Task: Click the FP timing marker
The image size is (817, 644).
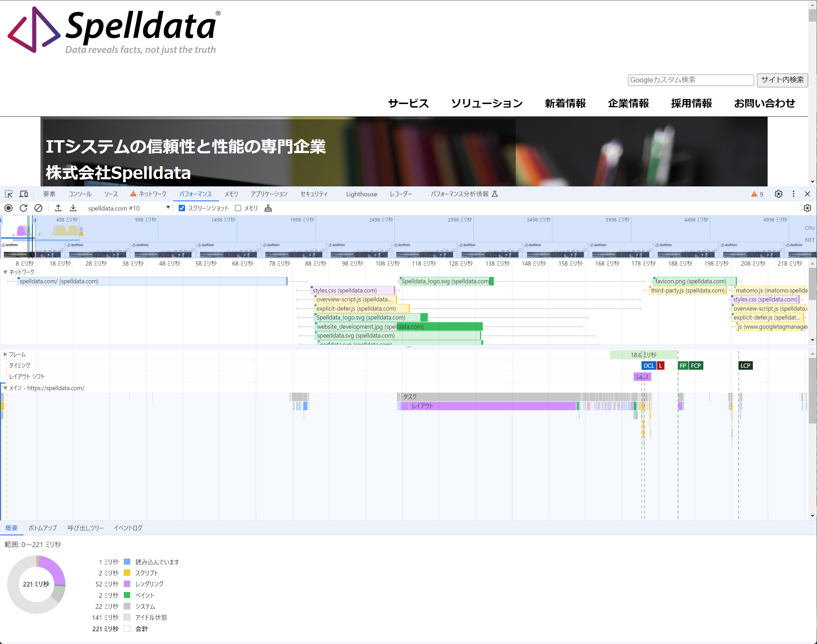Action: coord(683,366)
